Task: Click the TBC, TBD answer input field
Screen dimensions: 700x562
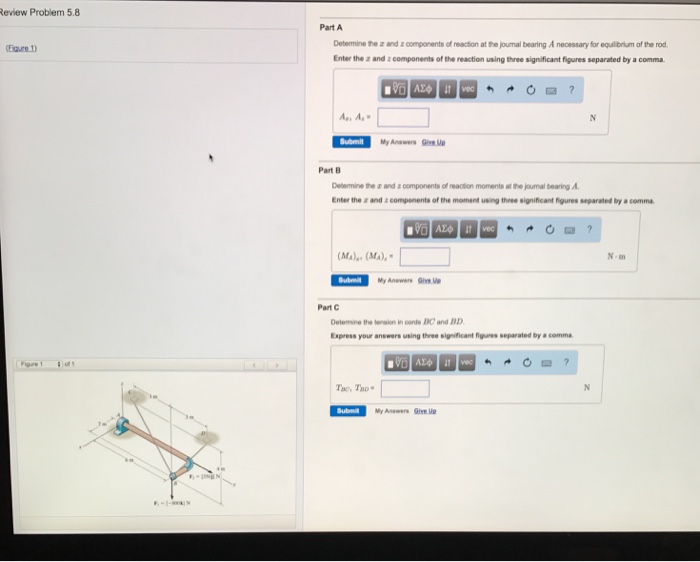Action: pos(405,388)
